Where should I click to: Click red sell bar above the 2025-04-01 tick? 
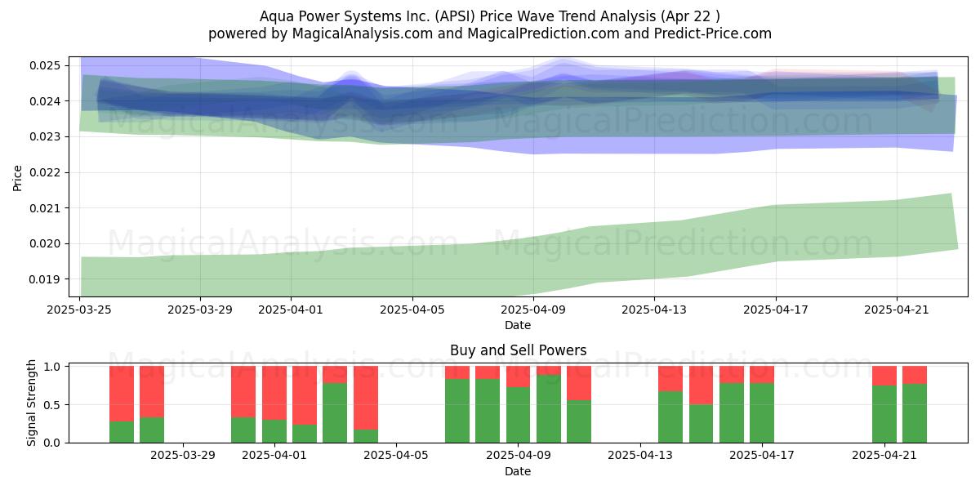274,393
